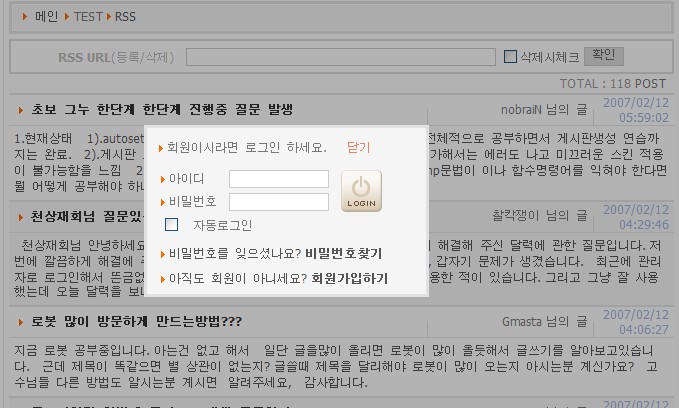679x408 pixels.
Task: Go to 메인 in the breadcrumb
Action: click(x=46, y=17)
